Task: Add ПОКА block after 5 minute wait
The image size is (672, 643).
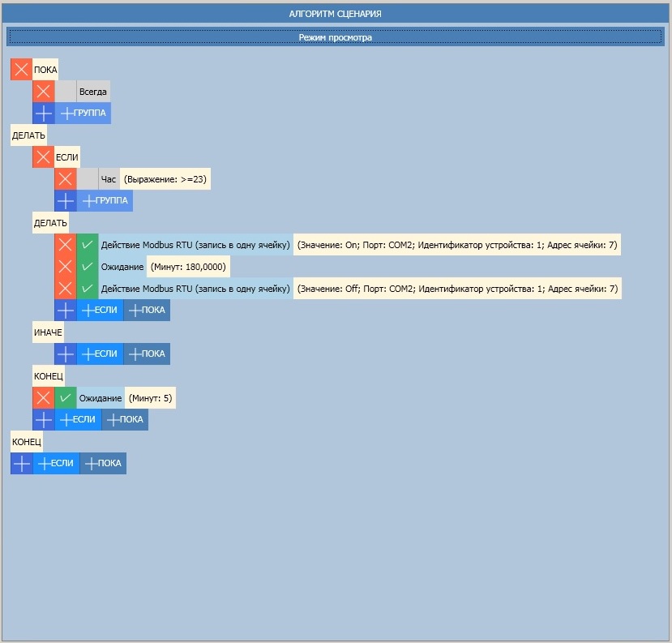Action: 125,420
